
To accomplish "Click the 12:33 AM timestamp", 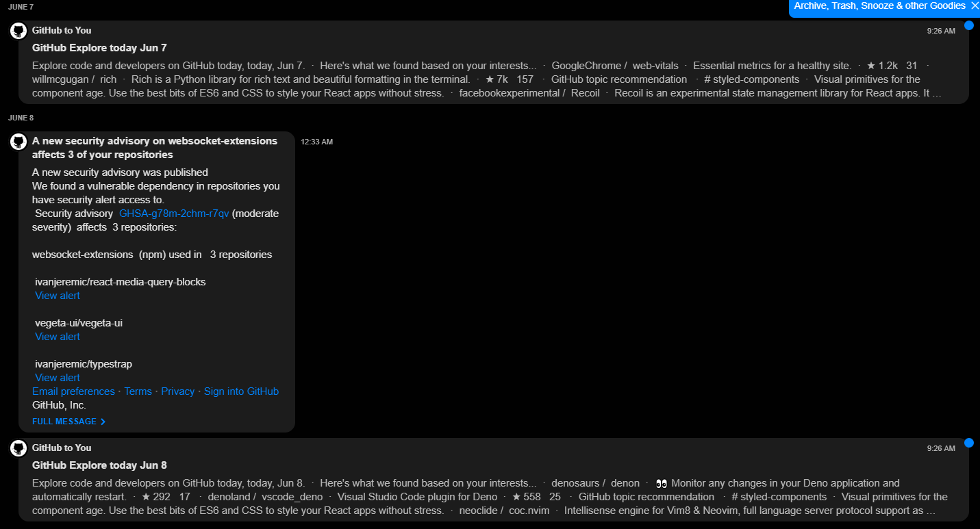I will 317,142.
